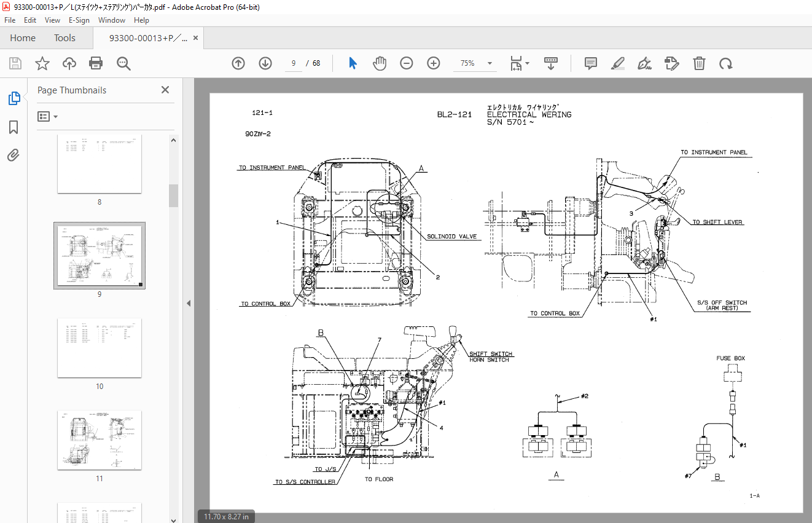
Task: Open the E-Sign menu
Action: point(79,20)
